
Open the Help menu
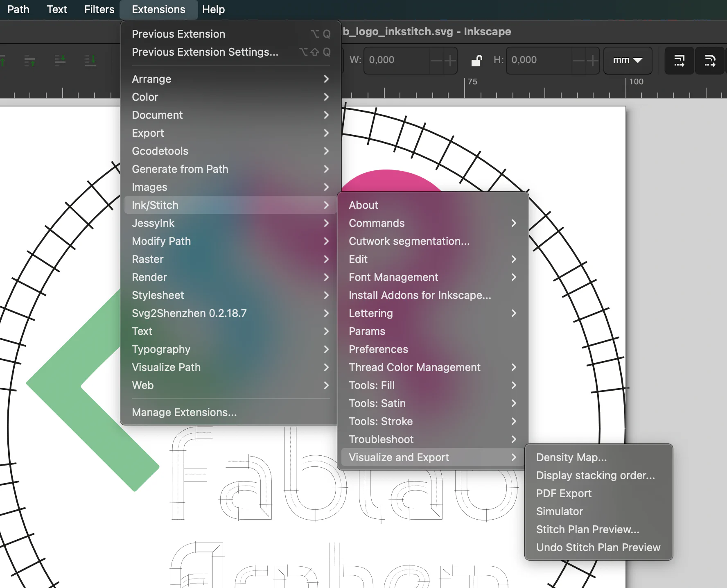pos(213,9)
